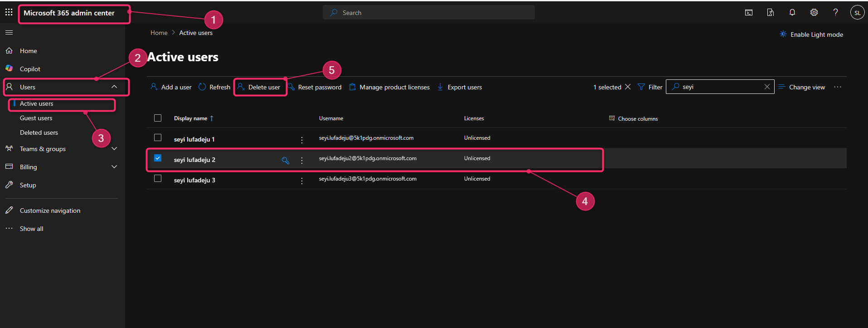868x328 pixels.
Task: Select Show all in the navigation
Action: coord(32,229)
